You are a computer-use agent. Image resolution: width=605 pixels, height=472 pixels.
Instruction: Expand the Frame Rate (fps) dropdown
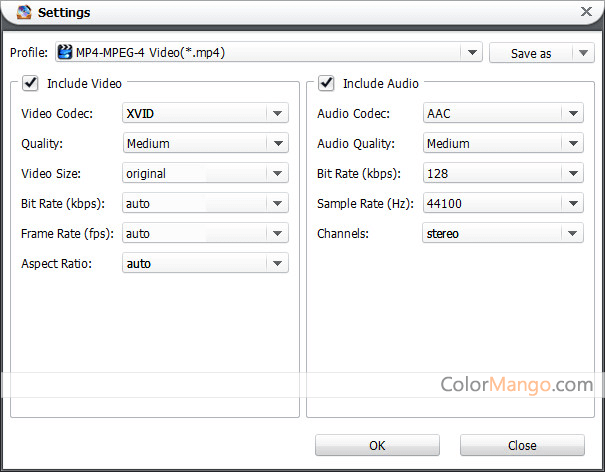(x=205, y=233)
